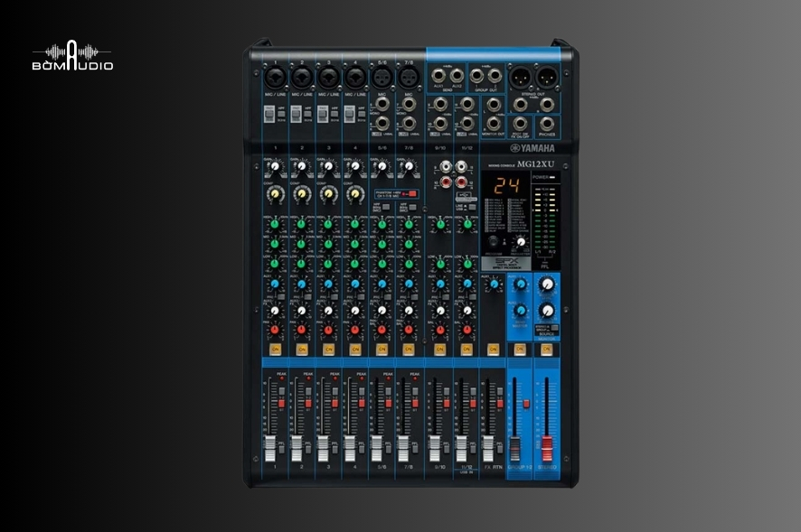
Task: Click the black effect PROGRAM knob
Action: tap(493, 242)
